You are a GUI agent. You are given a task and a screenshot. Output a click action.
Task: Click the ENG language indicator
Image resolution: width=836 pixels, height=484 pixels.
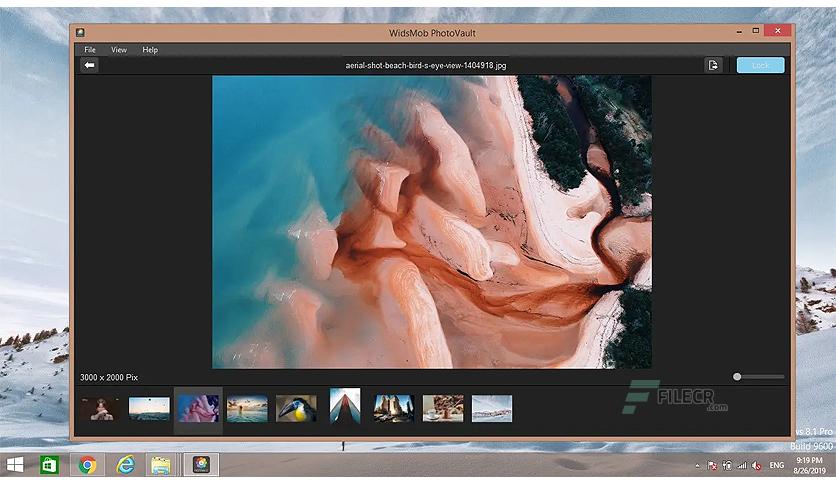pos(776,465)
